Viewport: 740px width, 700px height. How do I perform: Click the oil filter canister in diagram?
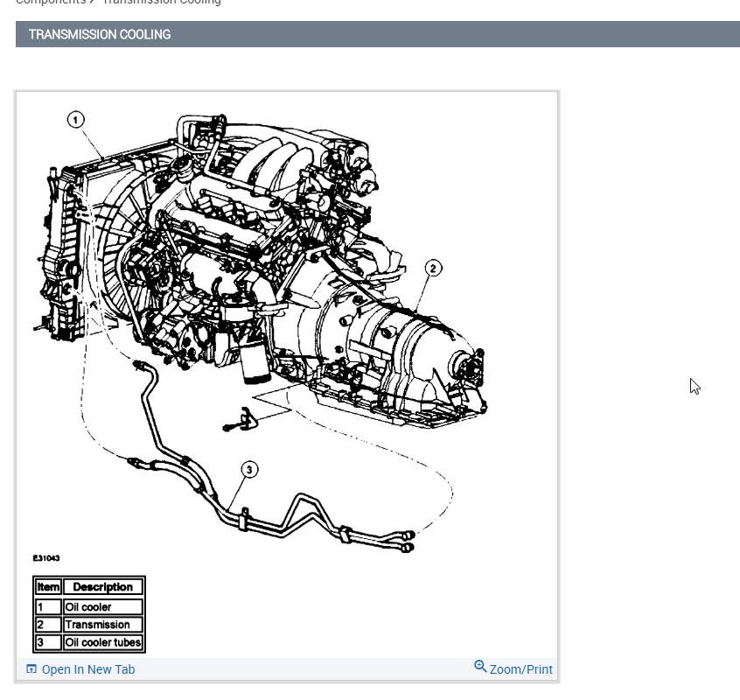point(254,361)
